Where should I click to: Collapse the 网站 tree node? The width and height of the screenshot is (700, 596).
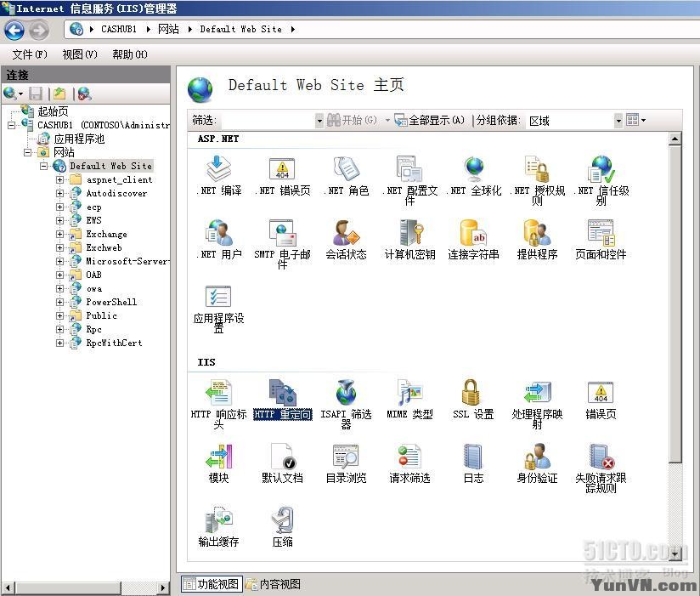(27, 152)
